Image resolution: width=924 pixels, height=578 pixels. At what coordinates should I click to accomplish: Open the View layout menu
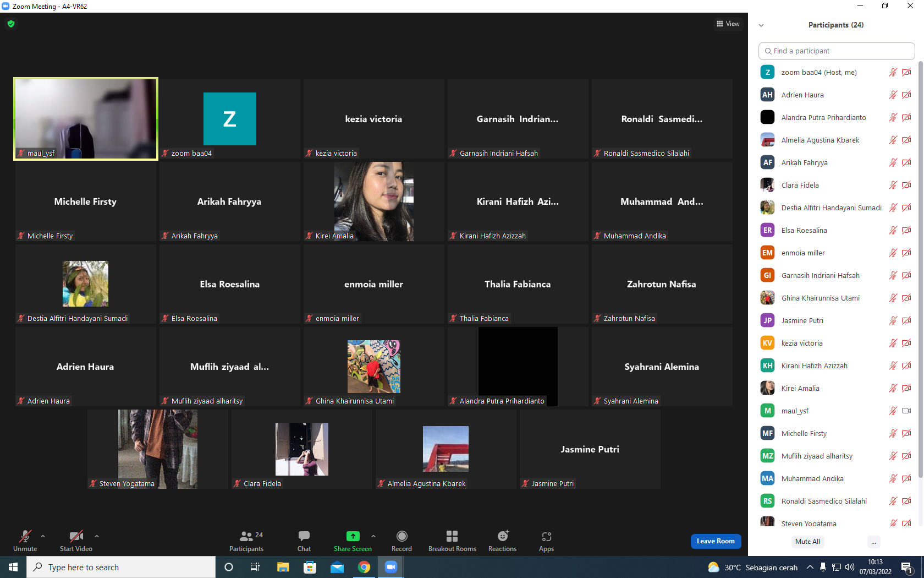728,24
